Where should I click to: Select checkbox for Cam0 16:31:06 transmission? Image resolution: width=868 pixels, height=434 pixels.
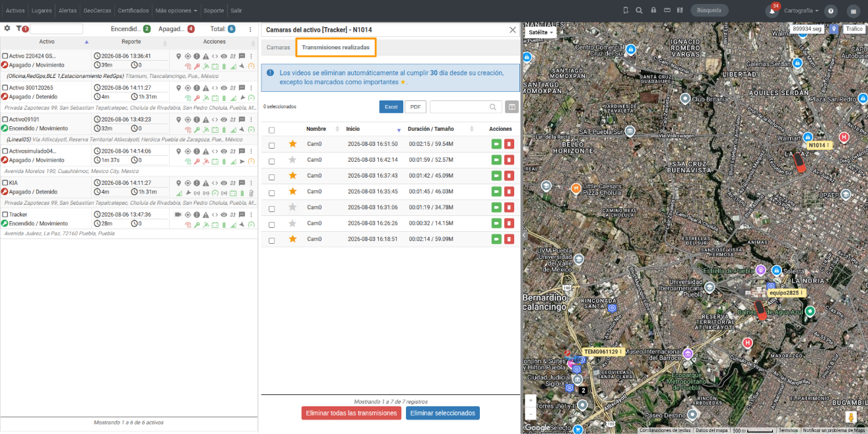tap(271, 208)
